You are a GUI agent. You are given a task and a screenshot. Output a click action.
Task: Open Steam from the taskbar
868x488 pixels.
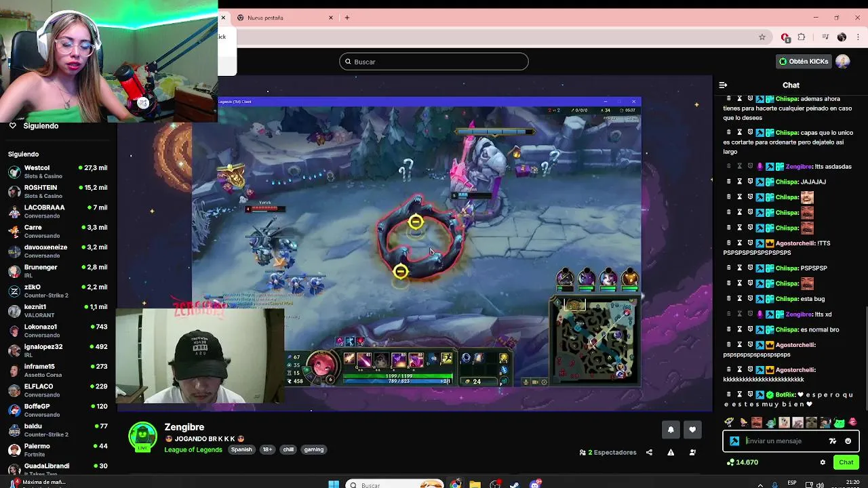(515, 484)
